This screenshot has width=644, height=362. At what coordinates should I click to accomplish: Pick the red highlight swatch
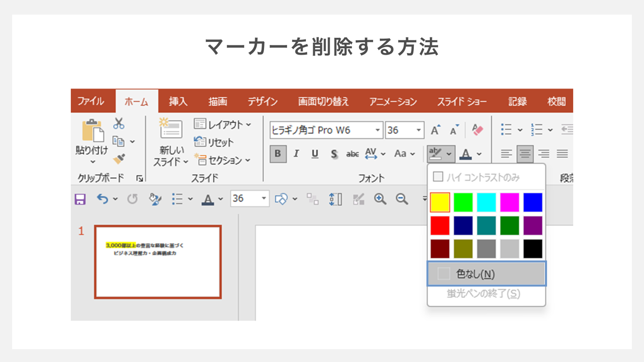click(440, 226)
